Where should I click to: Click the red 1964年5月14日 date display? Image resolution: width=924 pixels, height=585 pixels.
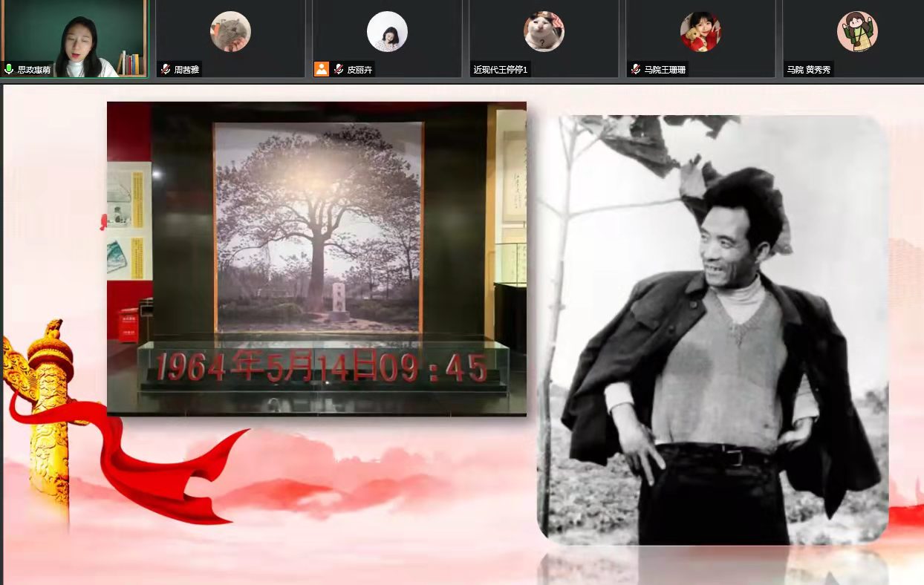coord(322,367)
